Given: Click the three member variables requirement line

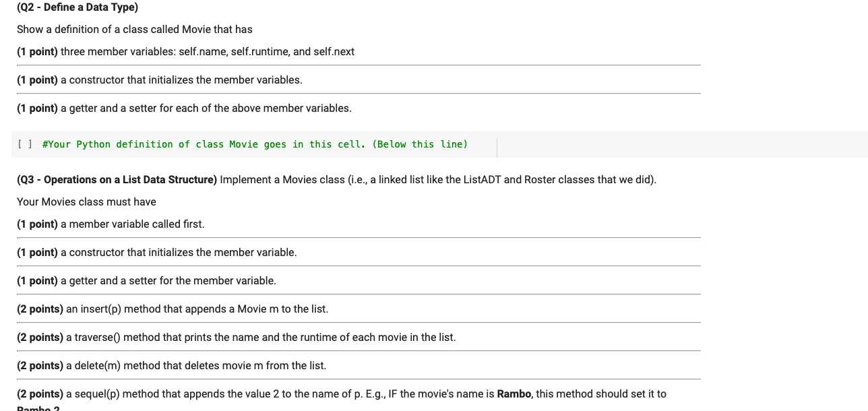Looking at the screenshot, I should (x=186, y=51).
